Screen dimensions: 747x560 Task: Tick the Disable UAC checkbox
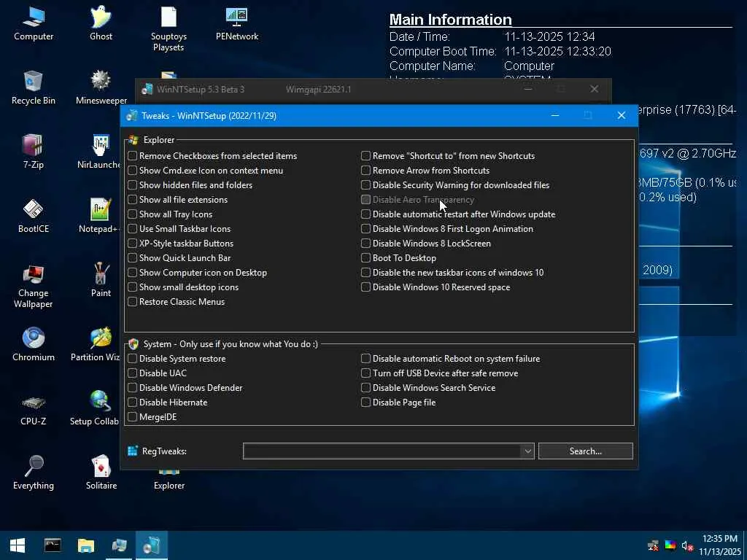(133, 373)
